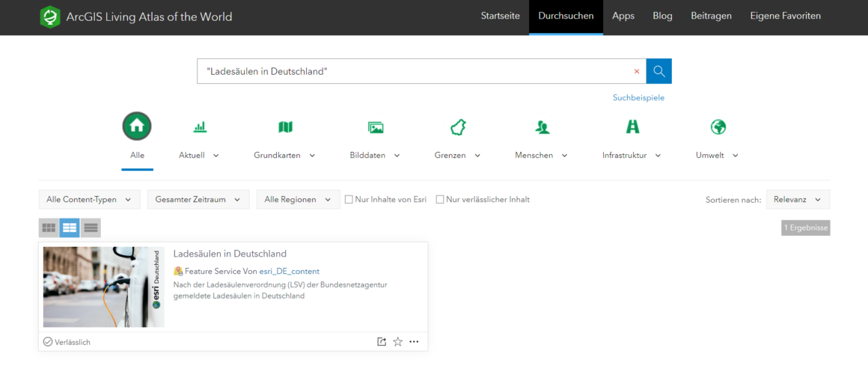The width and height of the screenshot is (868, 366).
Task: Open the Gesamter Zeitraum filter dropdown
Action: point(198,199)
